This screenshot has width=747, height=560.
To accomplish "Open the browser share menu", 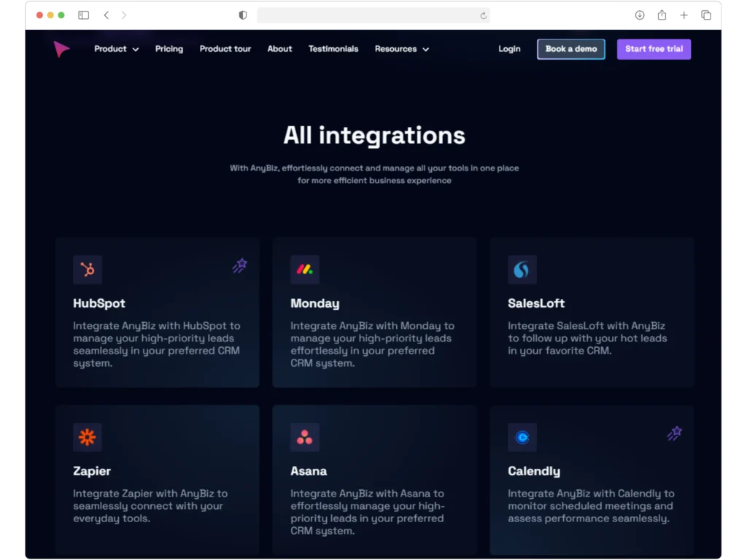I will tap(662, 15).
